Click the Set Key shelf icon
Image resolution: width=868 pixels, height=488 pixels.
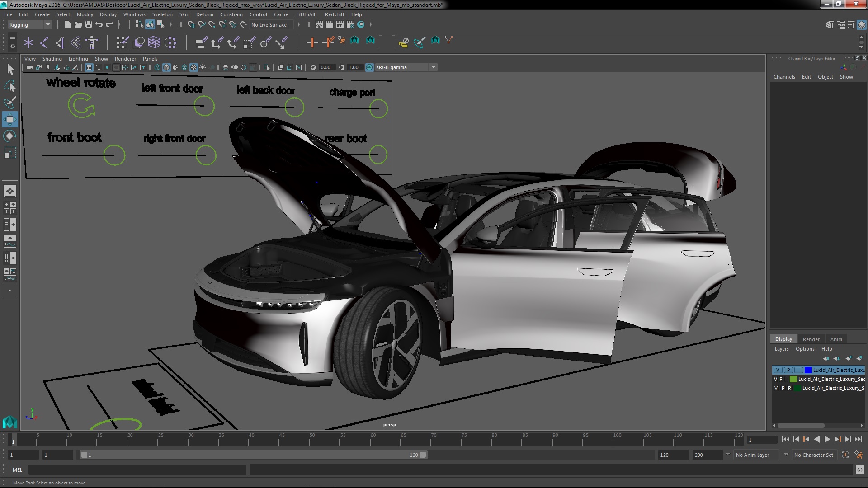coord(311,42)
